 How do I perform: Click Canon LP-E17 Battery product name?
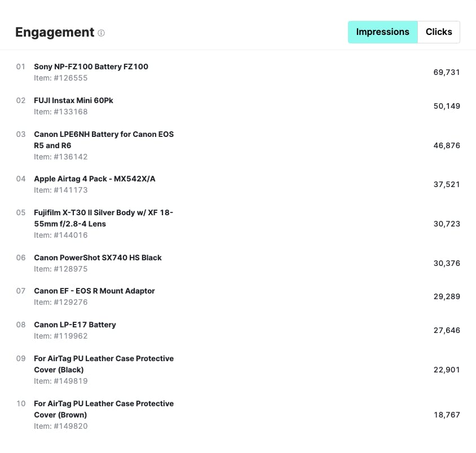click(74, 325)
